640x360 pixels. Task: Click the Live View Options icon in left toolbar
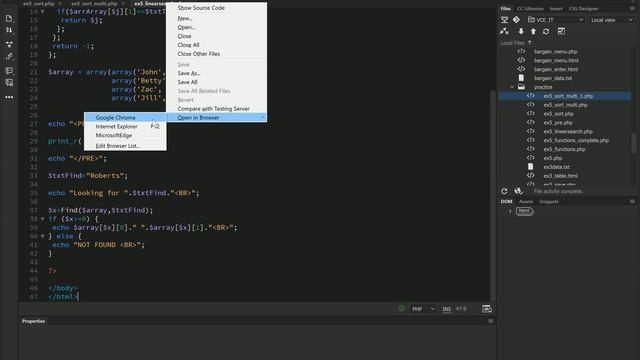(x=9, y=44)
